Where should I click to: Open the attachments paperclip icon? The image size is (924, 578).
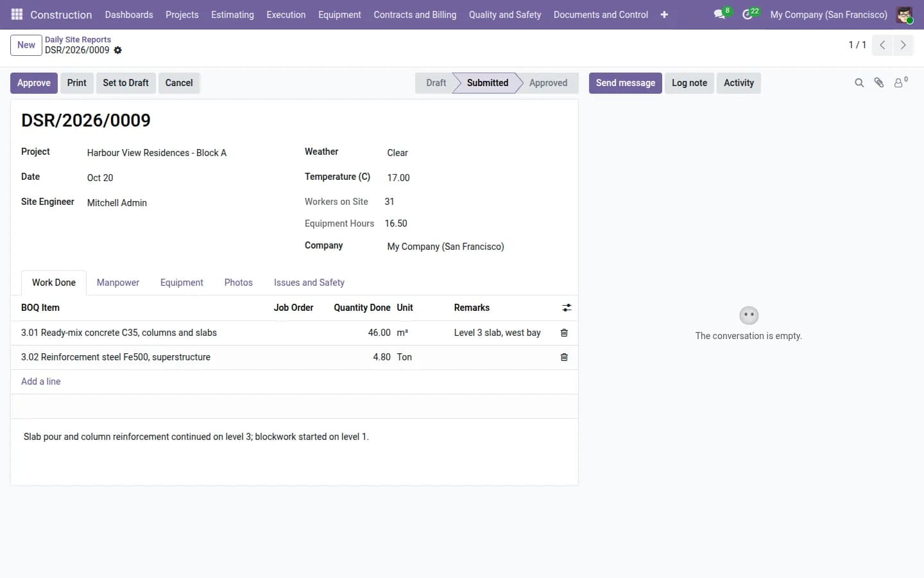pos(879,83)
